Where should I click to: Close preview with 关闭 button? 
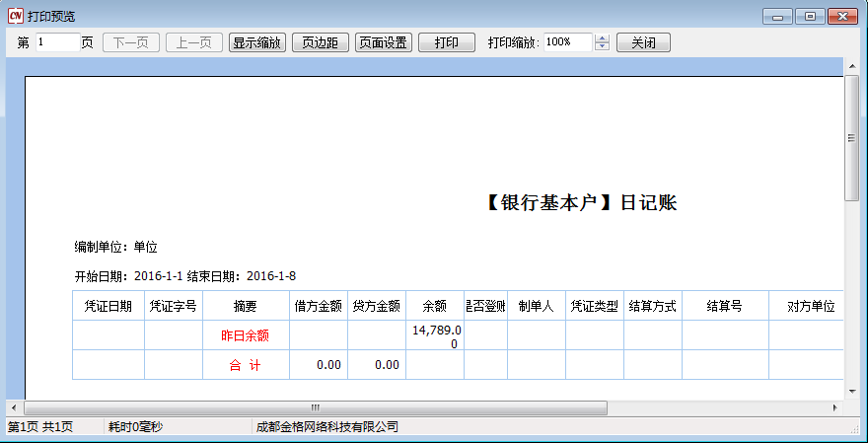point(643,42)
